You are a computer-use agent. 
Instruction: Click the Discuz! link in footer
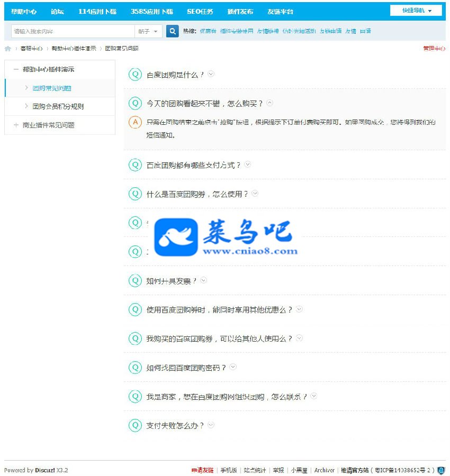click(45, 470)
